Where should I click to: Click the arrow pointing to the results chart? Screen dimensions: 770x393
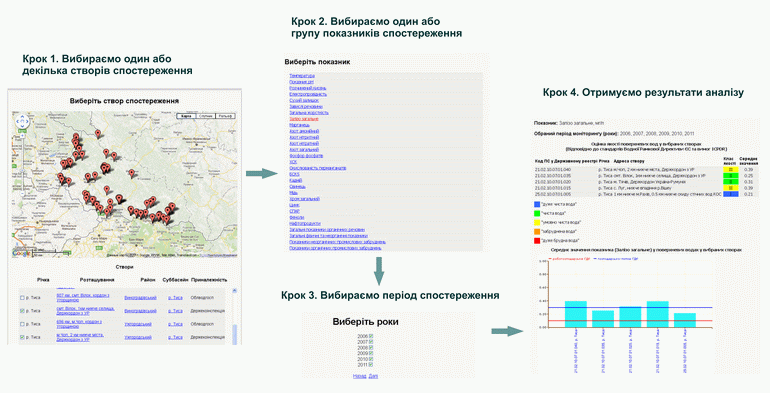[507, 331]
